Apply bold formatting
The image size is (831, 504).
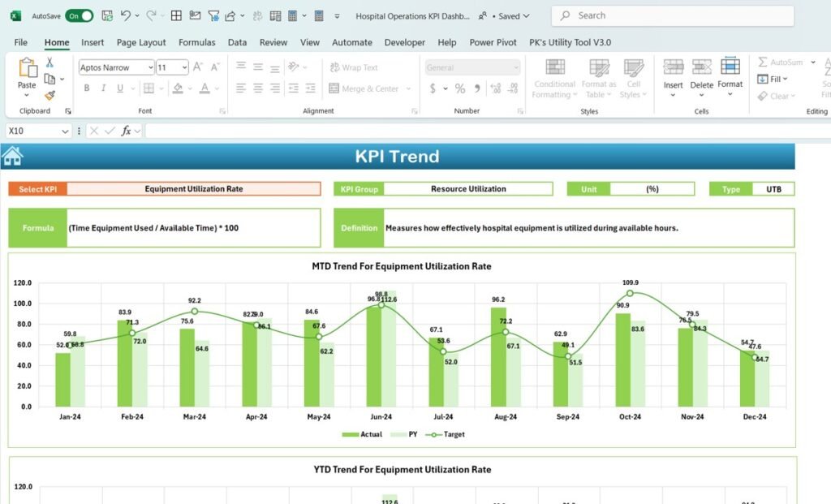pos(87,87)
